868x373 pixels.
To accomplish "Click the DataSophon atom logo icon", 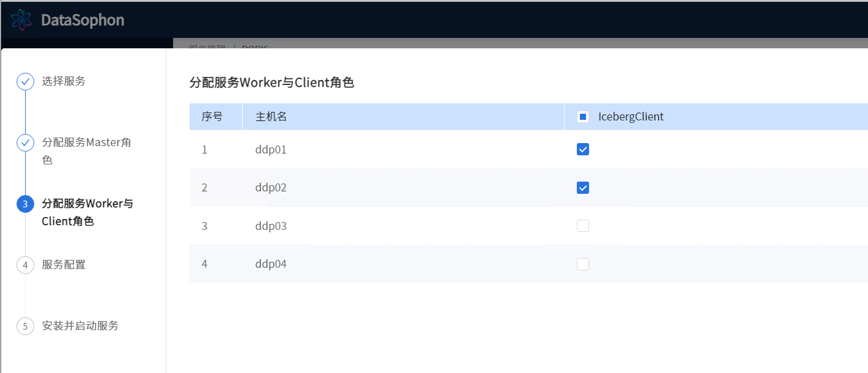I will [x=21, y=20].
